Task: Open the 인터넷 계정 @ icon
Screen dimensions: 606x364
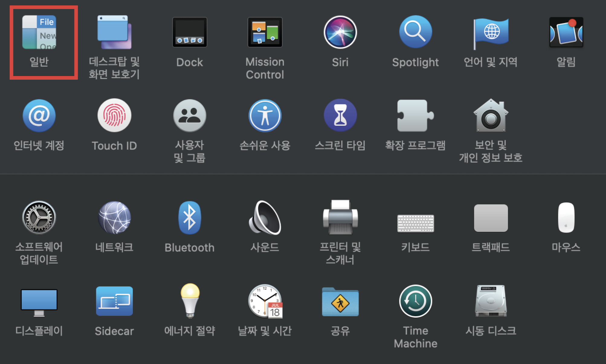Action: (39, 116)
